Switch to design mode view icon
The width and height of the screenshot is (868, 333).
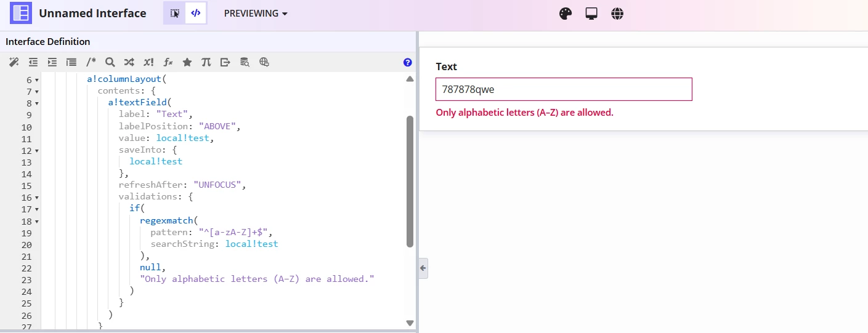(174, 13)
